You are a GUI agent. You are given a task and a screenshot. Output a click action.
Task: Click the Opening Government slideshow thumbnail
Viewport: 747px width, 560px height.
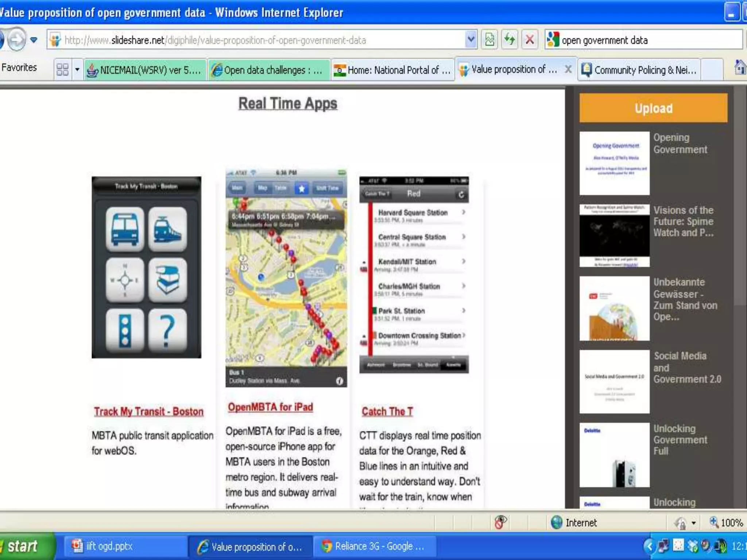[614, 163]
